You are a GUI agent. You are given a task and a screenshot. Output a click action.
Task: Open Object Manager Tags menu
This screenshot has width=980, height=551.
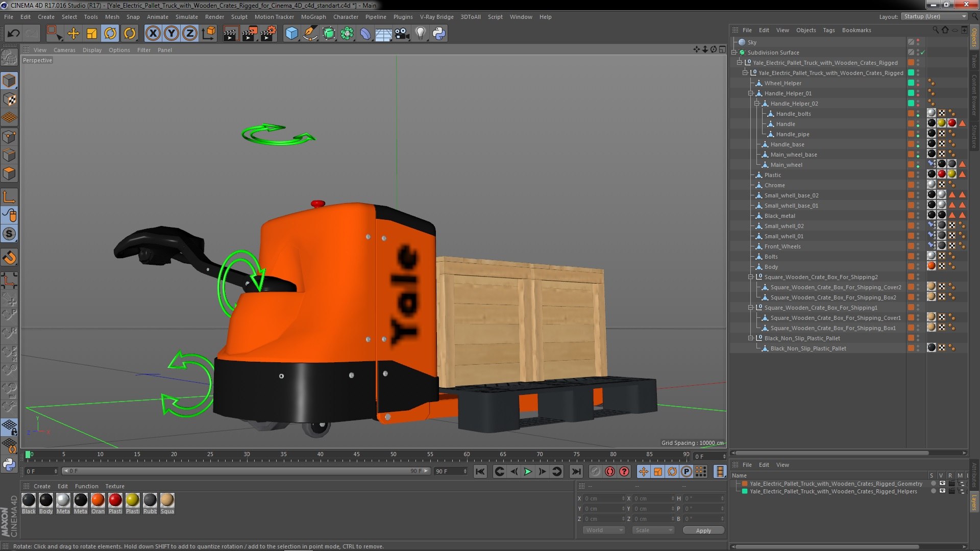(828, 30)
